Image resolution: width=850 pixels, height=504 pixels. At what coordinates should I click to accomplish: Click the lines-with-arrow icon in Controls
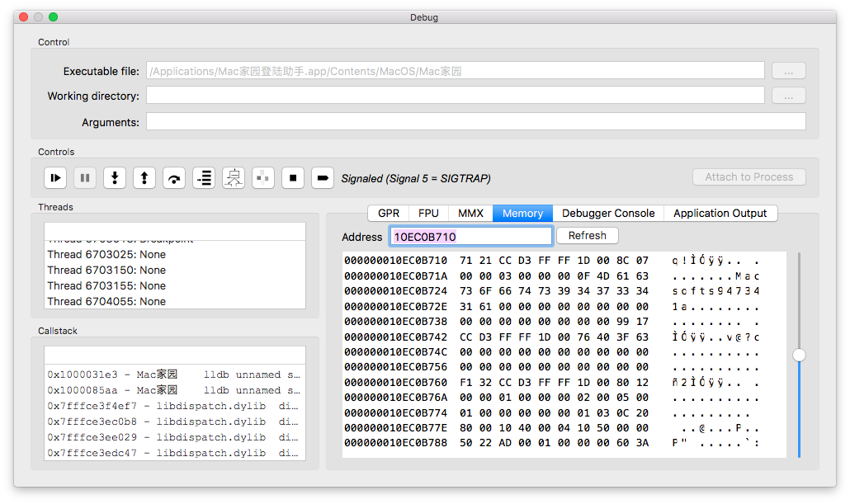click(x=204, y=177)
